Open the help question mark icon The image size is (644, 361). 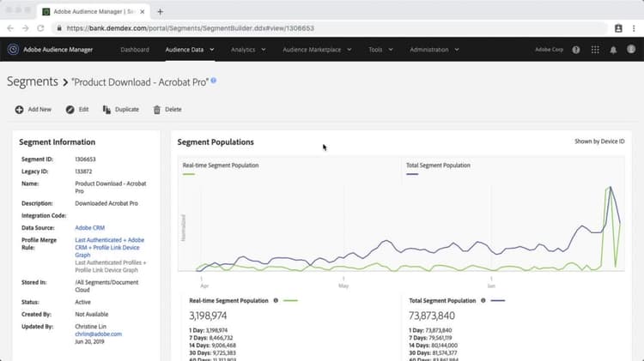pyautogui.click(x=575, y=50)
